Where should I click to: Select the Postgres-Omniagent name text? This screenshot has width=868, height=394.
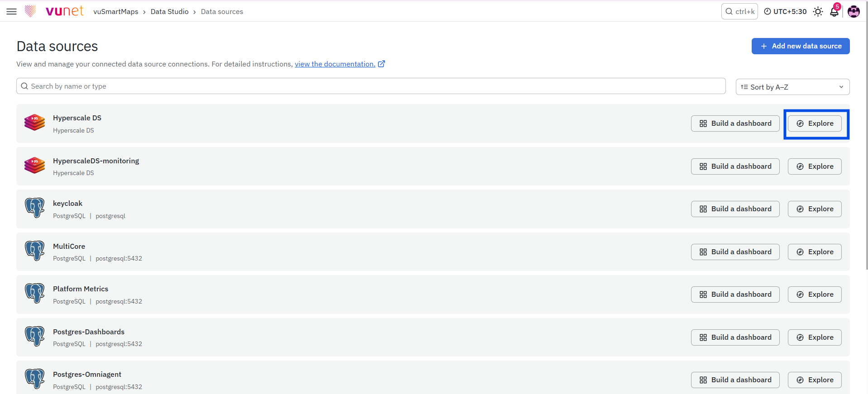tap(87, 375)
